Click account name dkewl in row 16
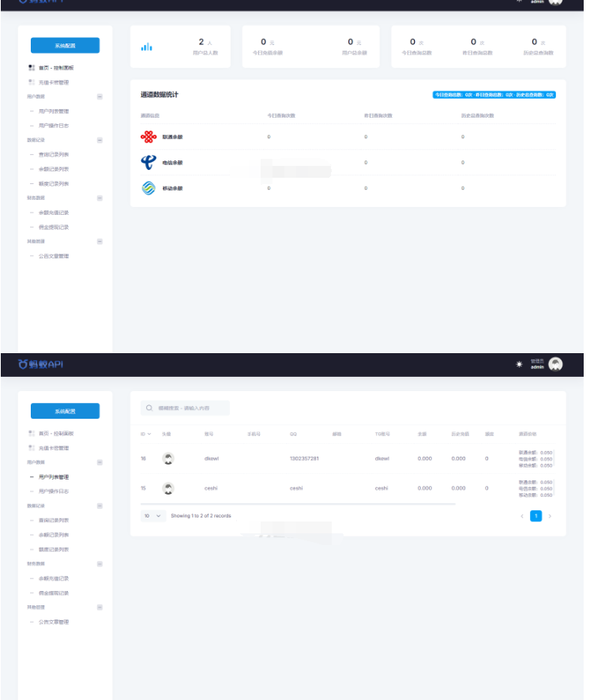Viewport: 590px width, 700px height. pyautogui.click(x=212, y=458)
